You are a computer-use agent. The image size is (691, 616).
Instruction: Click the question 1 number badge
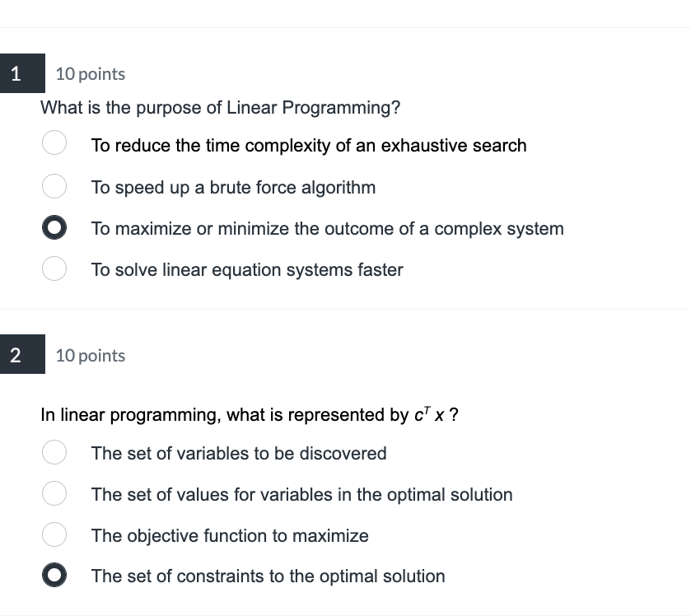(x=22, y=73)
